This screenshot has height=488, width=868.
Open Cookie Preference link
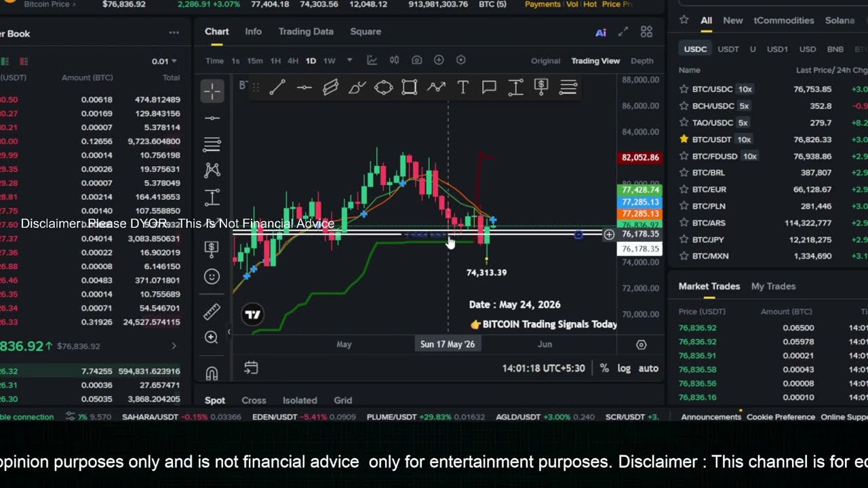point(781,417)
